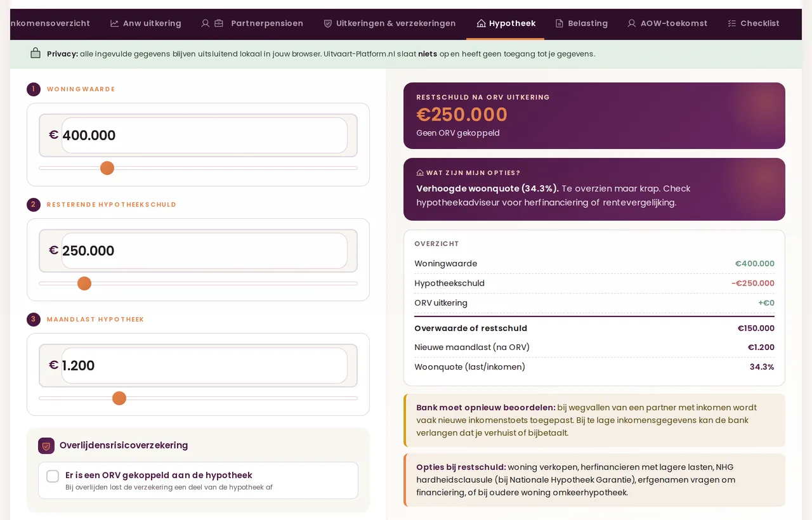Click the Woonquote value 34.3%
The image size is (812, 520).
762,367
